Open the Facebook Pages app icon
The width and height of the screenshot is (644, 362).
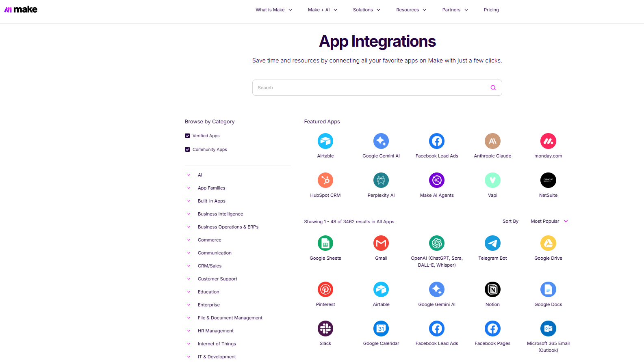492,329
